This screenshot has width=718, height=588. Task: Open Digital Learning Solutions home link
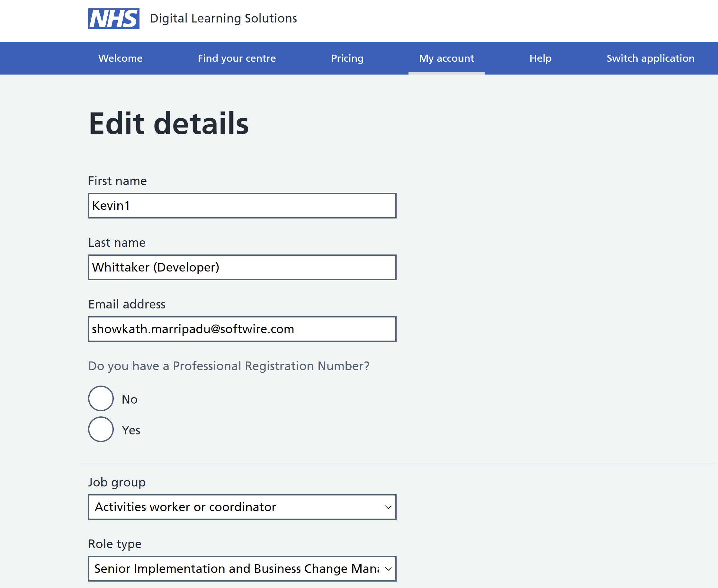(x=223, y=18)
